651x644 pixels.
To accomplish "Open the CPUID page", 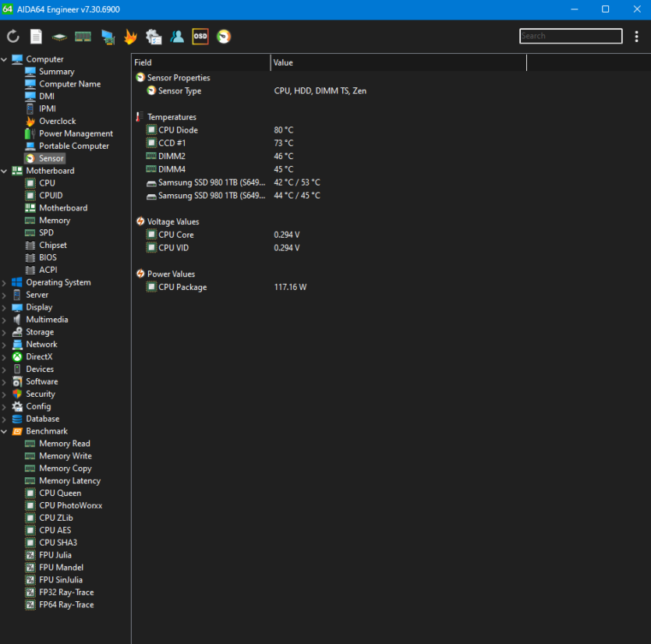I will 51,196.
